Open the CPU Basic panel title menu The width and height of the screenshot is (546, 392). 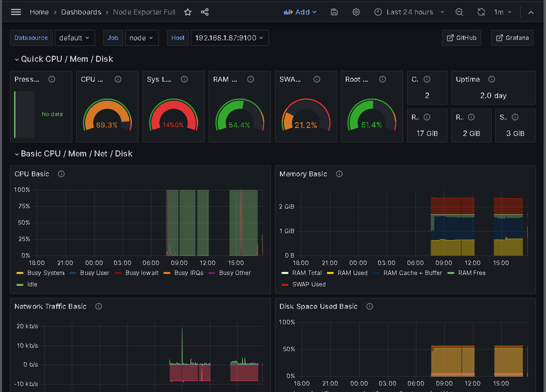point(32,174)
